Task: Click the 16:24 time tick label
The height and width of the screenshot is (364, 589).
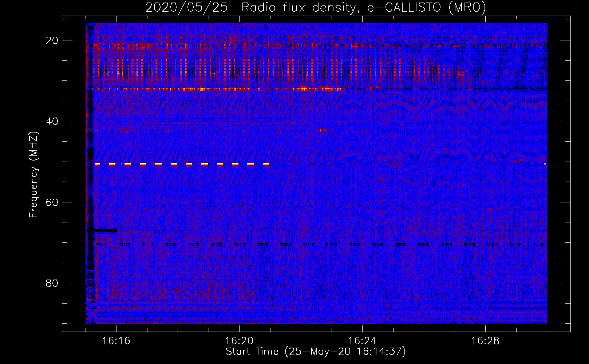Action: 362,341
